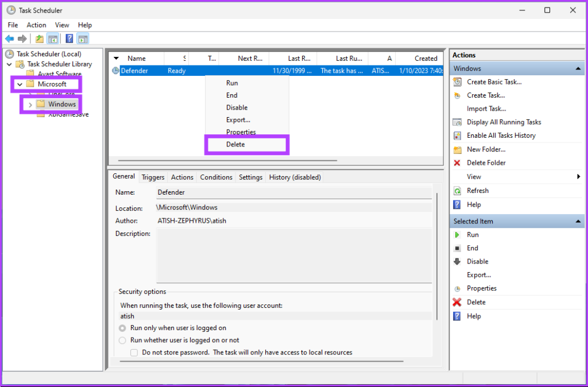This screenshot has width=588, height=387.
Task: Click the Description text box
Action: 294,256
